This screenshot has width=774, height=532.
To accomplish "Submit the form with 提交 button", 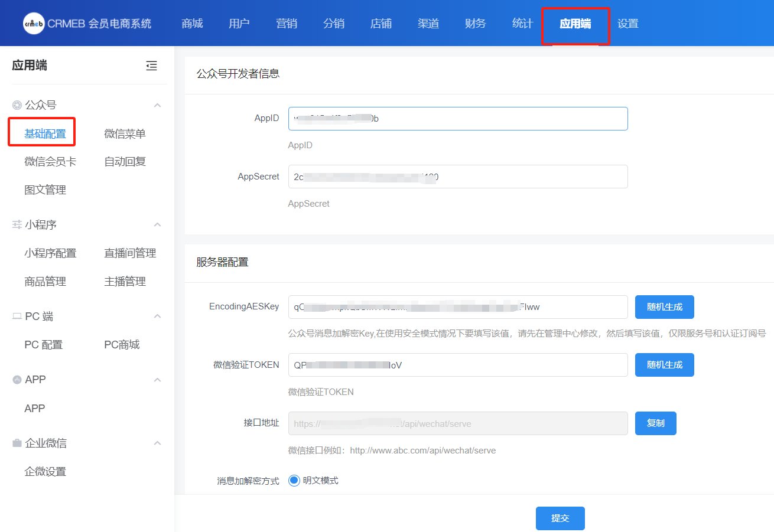I will point(560,518).
